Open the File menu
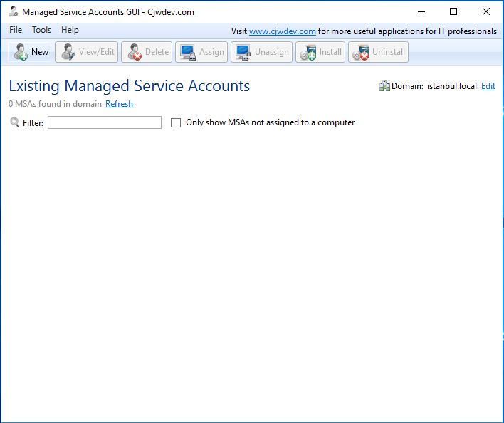Image resolution: width=504 pixels, height=423 pixels. 16,30
